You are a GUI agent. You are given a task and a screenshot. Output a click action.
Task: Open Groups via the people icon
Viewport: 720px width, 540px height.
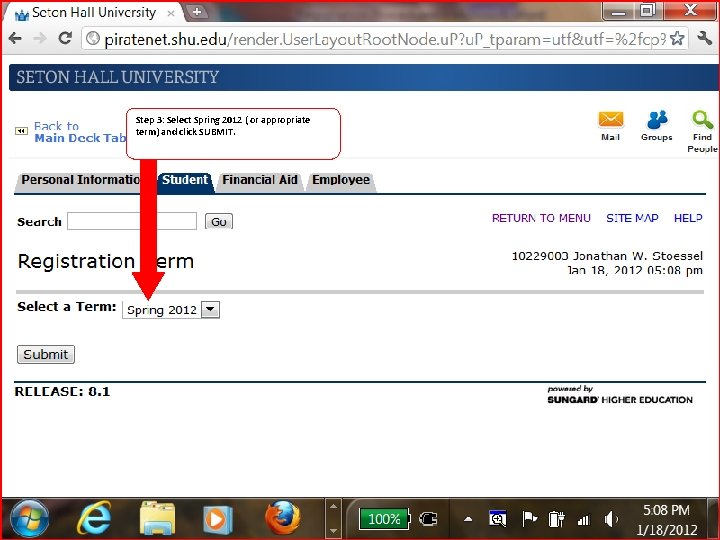point(657,120)
